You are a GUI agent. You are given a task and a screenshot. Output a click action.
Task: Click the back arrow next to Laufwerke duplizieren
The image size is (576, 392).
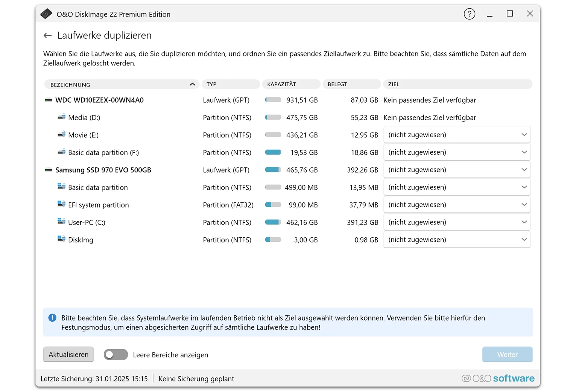tap(47, 35)
